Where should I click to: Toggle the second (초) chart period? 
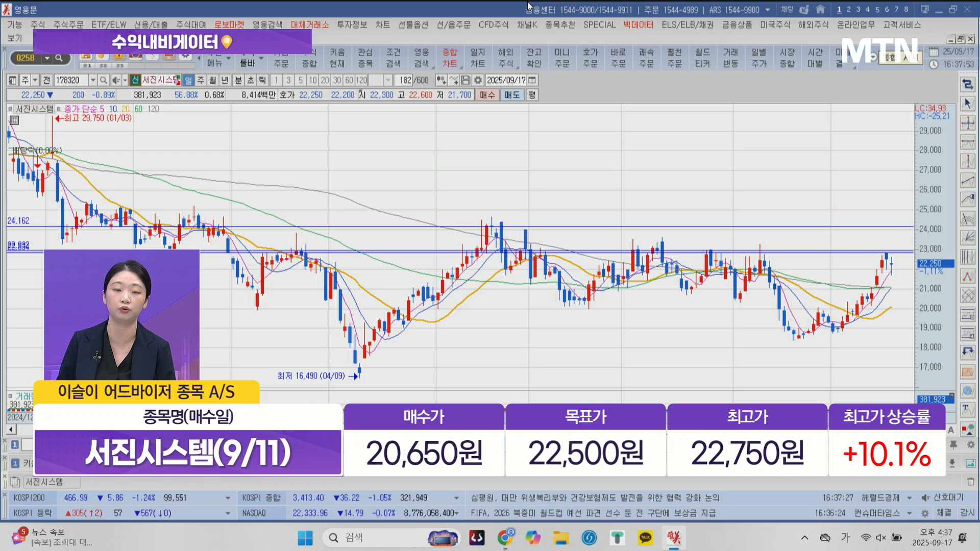coord(250,80)
